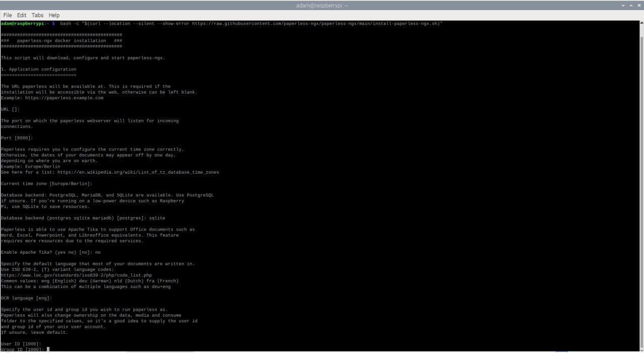The height and width of the screenshot is (353, 644).
Task: Click the Enable Apache Tika prompt line
Action: [50, 252]
